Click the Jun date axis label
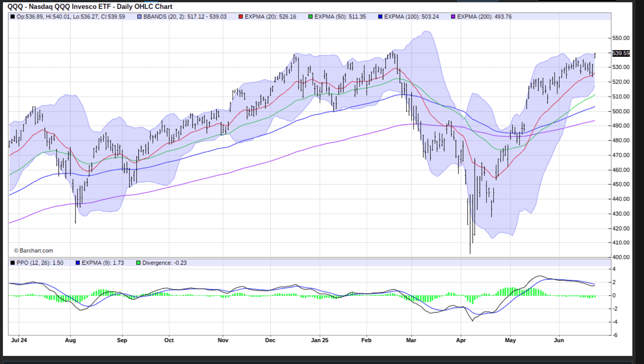 coord(559,340)
